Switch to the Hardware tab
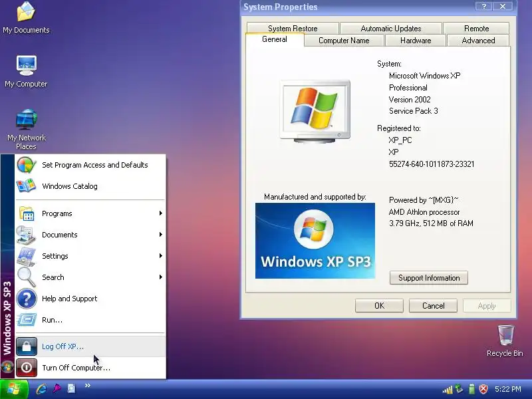 (416, 41)
